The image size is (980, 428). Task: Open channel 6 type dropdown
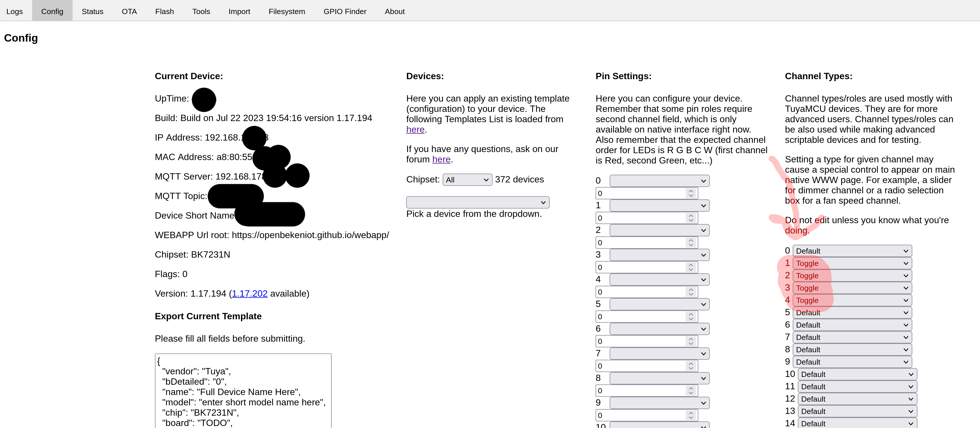point(852,325)
